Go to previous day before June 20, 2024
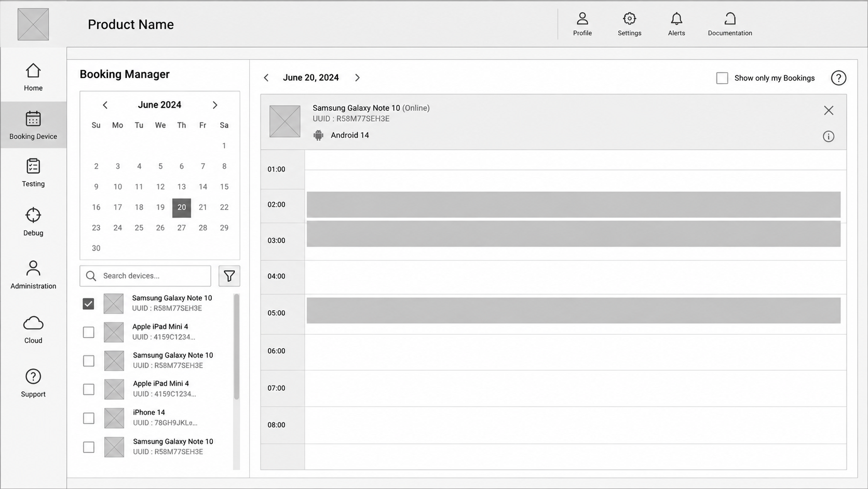 (266, 78)
